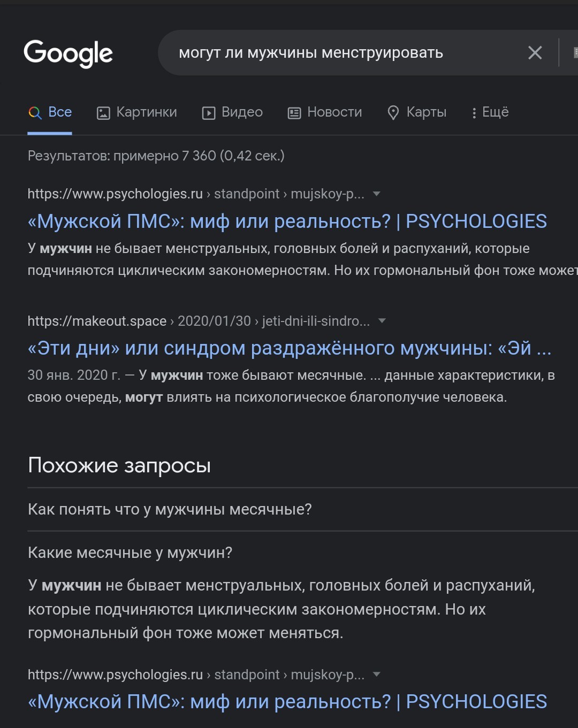
Task: Clear the search query with the X icon
Action: tap(535, 52)
